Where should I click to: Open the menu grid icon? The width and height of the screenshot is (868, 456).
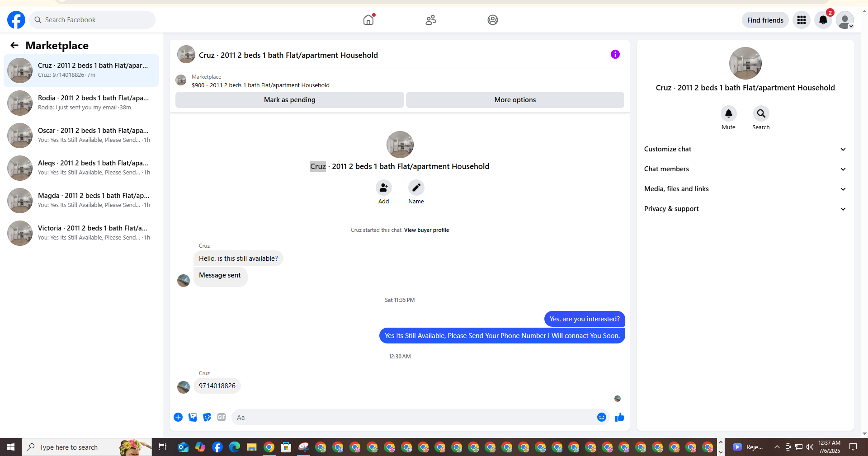[802, 20]
